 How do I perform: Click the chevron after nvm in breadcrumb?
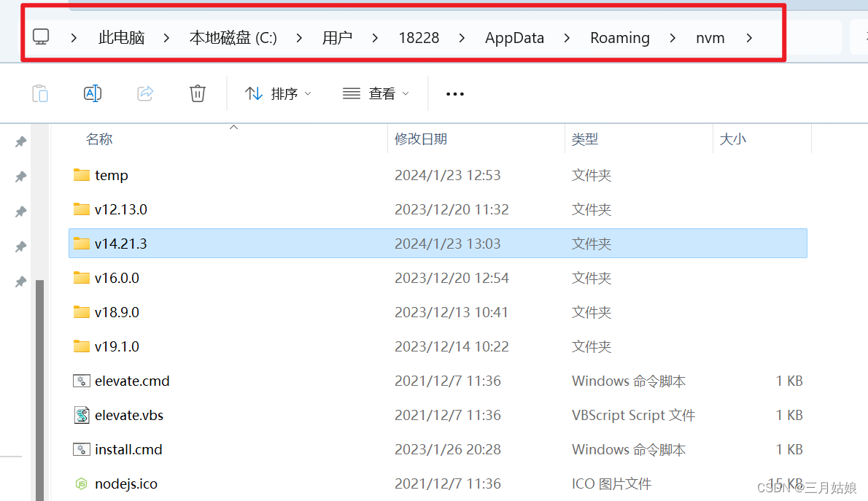click(x=749, y=37)
